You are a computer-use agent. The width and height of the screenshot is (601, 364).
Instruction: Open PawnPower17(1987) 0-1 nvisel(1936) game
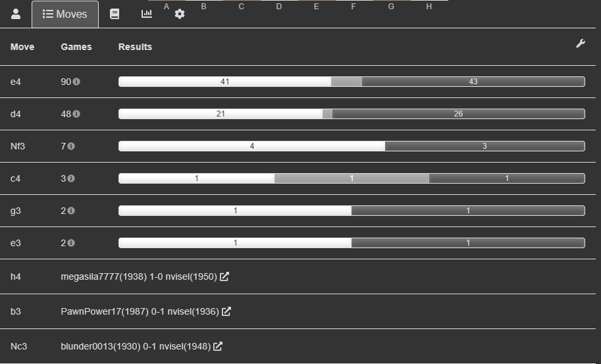(140, 311)
